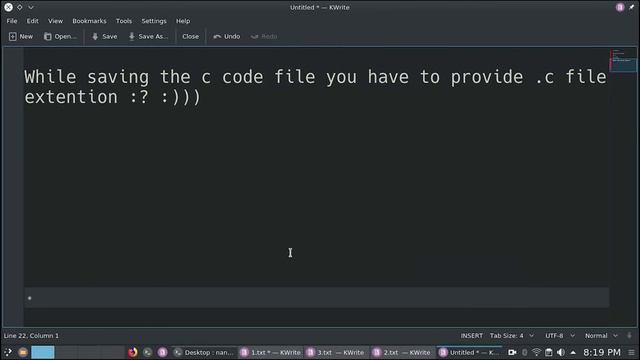Open the title bar down-arrow menu

click(x=31, y=7)
